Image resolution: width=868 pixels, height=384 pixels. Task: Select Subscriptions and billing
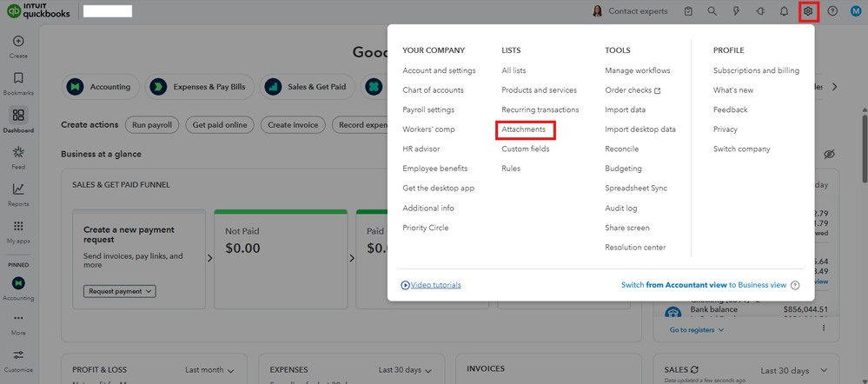click(756, 70)
